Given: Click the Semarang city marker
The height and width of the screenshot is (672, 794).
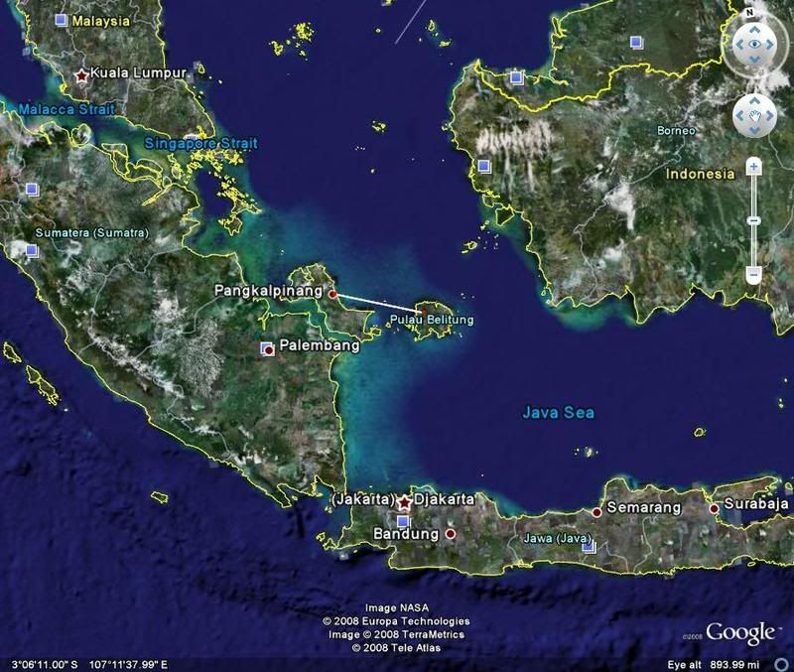Looking at the screenshot, I should click(596, 512).
